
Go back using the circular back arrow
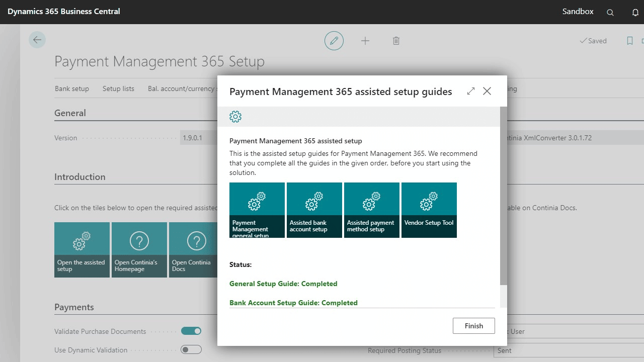37,40
